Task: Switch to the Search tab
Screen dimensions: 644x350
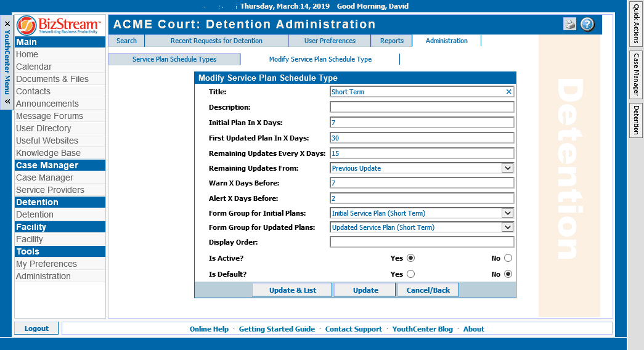Action: pyautogui.click(x=126, y=41)
